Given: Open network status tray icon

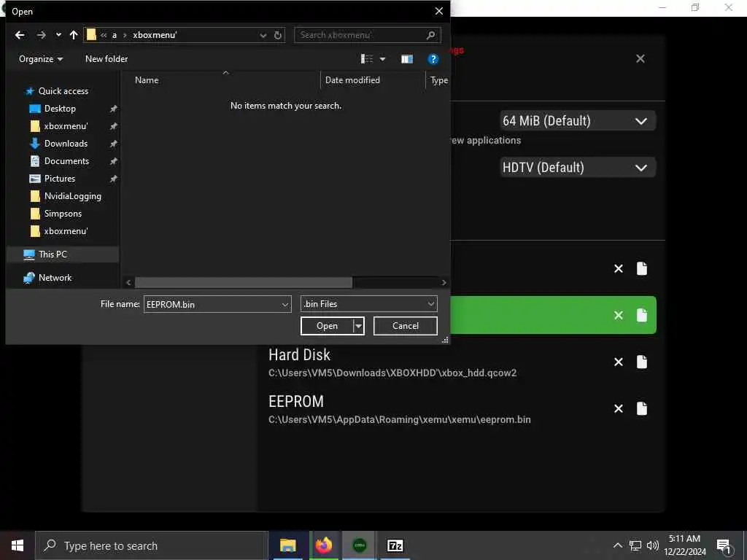Looking at the screenshot, I should [635, 545].
